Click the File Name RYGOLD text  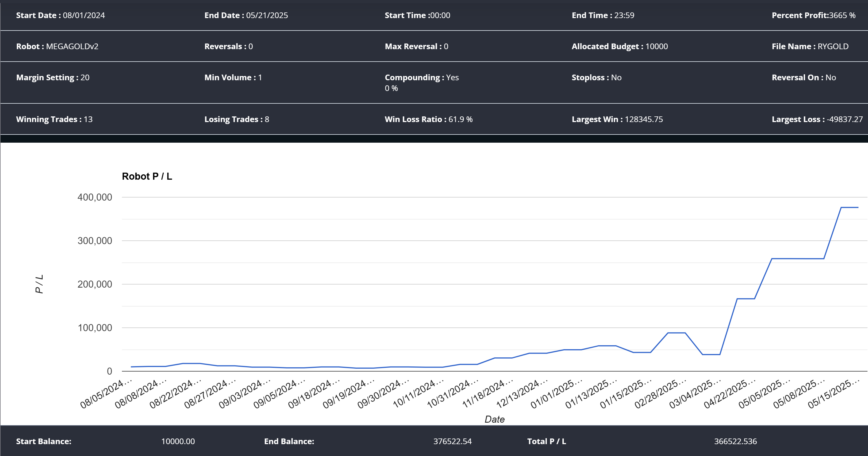point(833,46)
